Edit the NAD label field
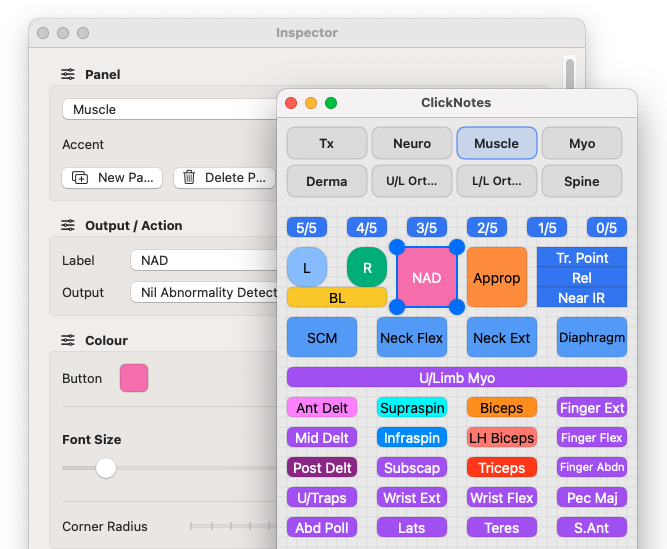The width and height of the screenshot is (667, 549). (204, 260)
